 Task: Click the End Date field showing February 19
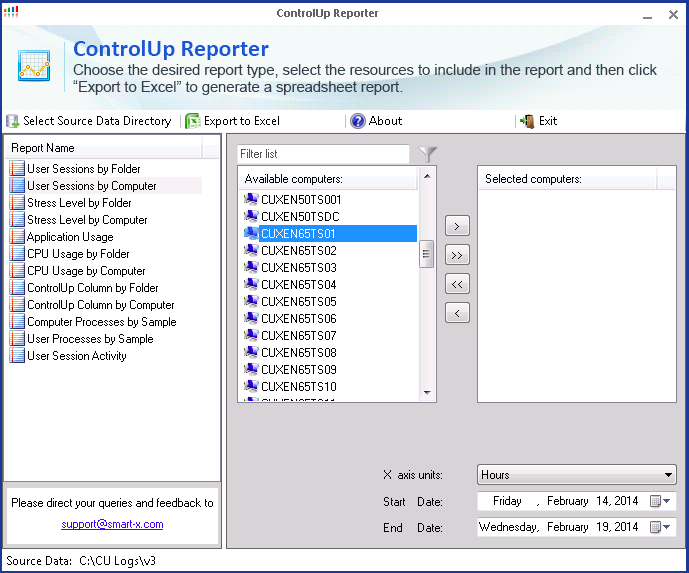[x=577, y=527]
